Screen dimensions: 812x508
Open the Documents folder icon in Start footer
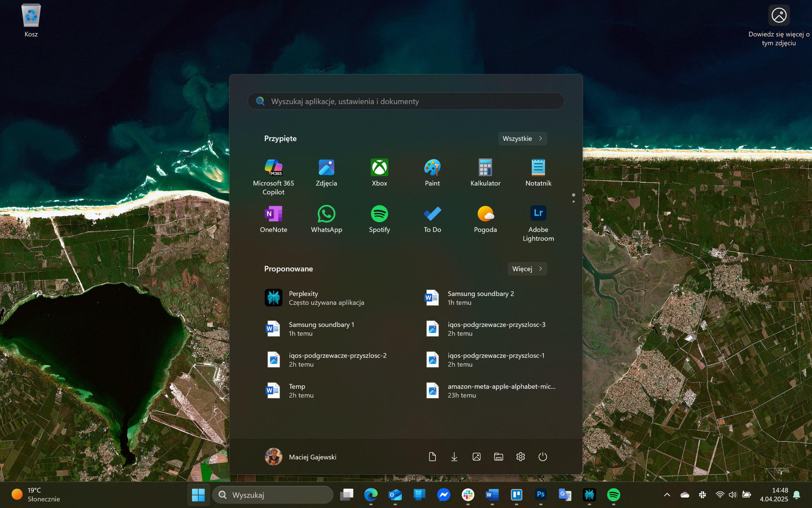tap(432, 457)
